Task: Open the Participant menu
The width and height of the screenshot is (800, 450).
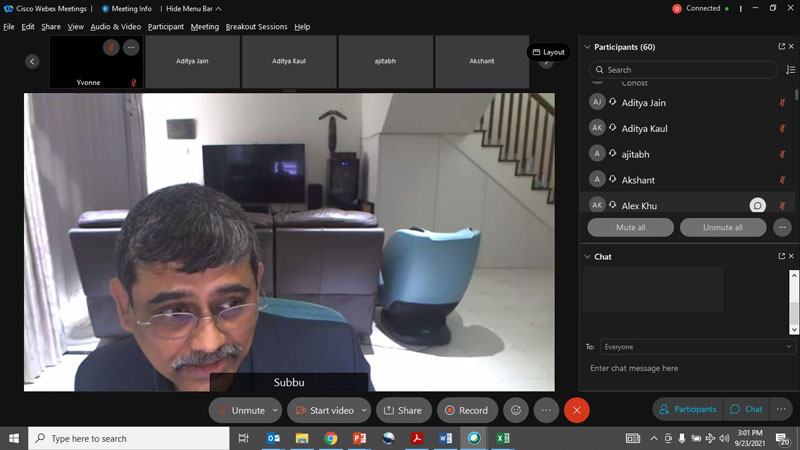Action: 166,27
